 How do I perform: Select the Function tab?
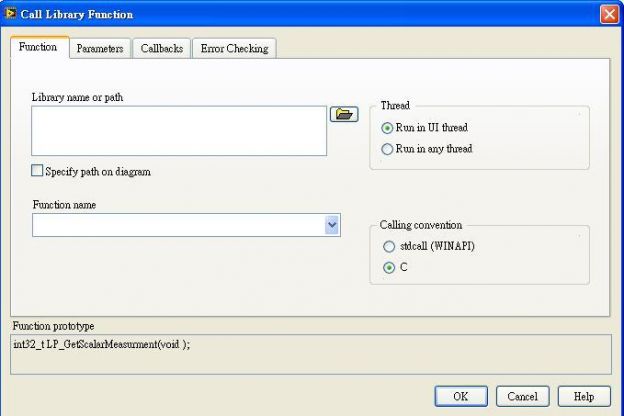point(39,47)
